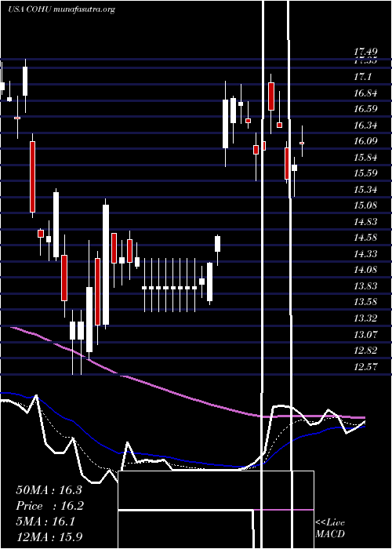
Task: Click the 13.32 price axis label
Action: [365, 318]
